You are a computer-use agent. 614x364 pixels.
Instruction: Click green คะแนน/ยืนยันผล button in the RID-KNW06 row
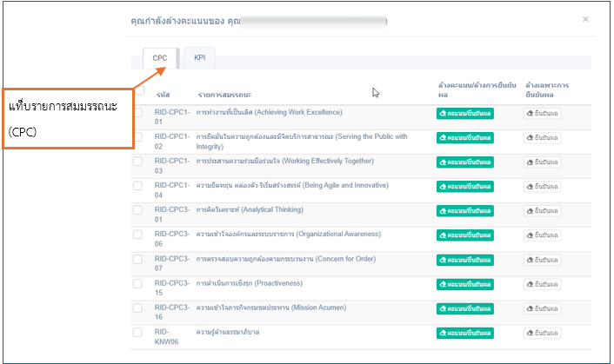(x=464, y=333)
